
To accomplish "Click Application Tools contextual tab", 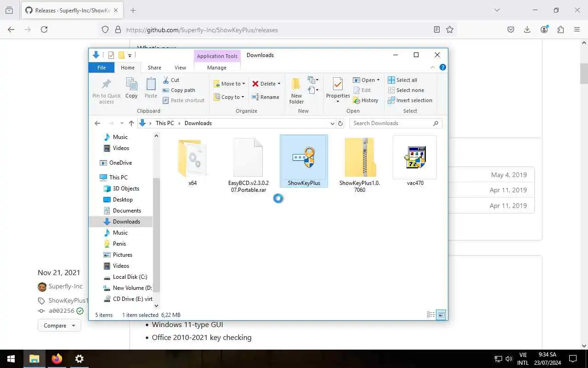I will [217, 56].
